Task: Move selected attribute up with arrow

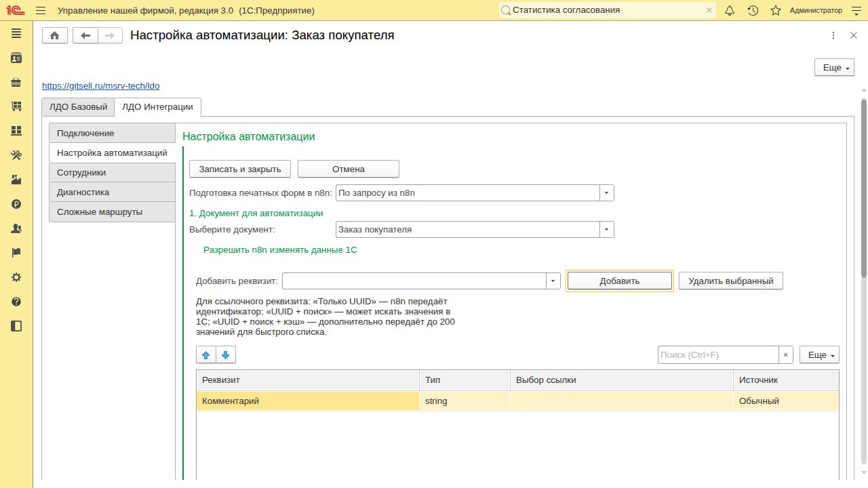Action: tap(206, 354)
